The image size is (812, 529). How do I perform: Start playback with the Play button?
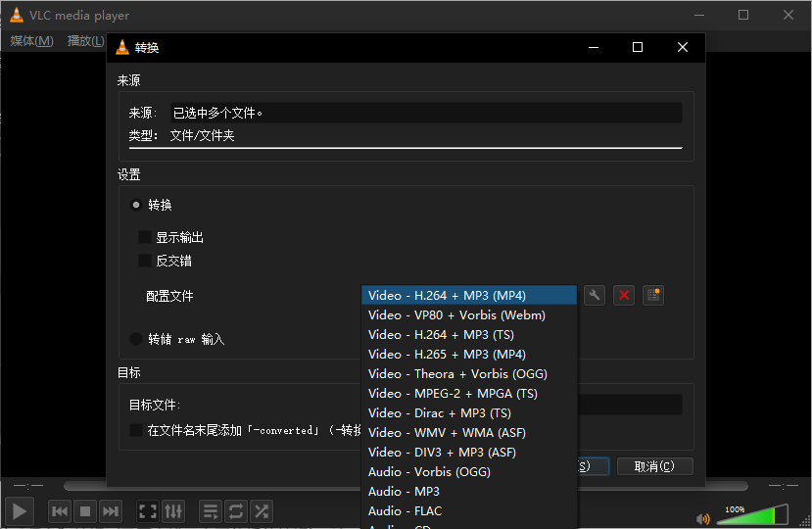(x=20, y=511)
